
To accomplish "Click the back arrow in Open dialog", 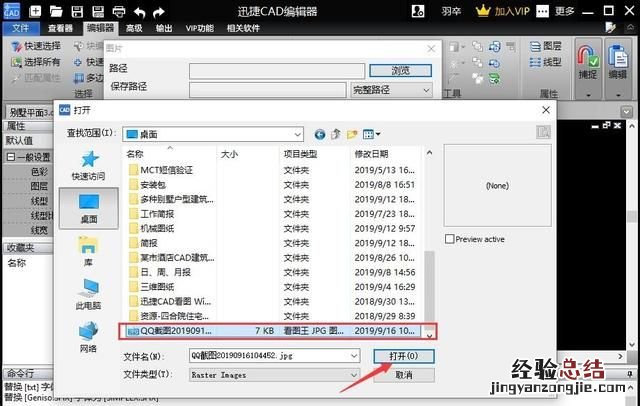I will 320,134.
